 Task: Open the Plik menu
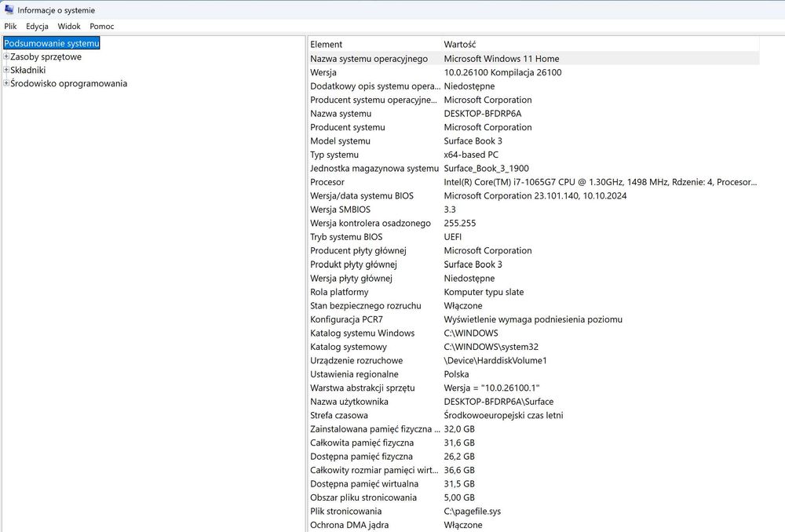[10, 26]
